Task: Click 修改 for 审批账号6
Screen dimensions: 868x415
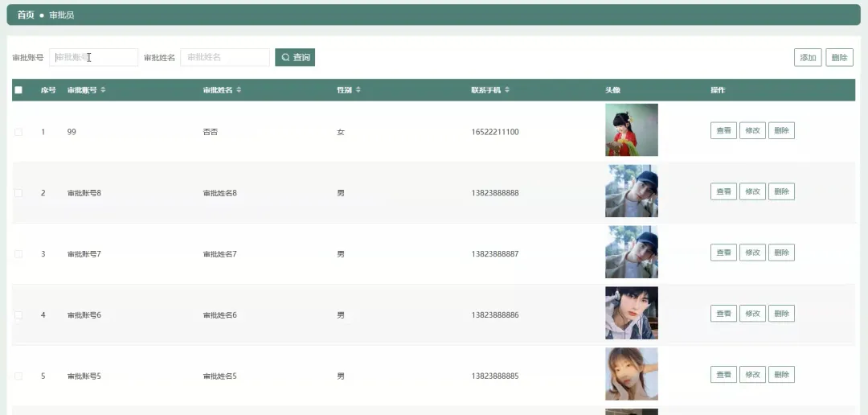Action: tap(752, 314)
